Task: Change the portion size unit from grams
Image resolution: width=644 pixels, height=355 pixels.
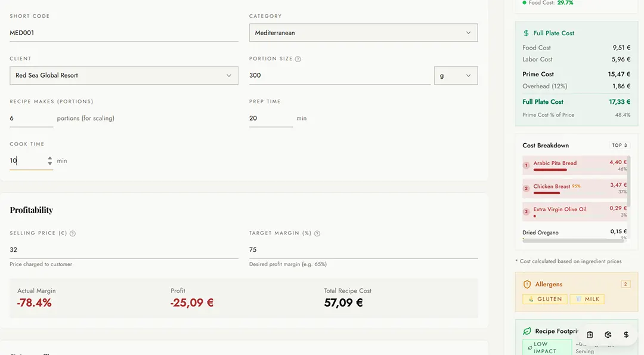Action: tap(457, 75)
